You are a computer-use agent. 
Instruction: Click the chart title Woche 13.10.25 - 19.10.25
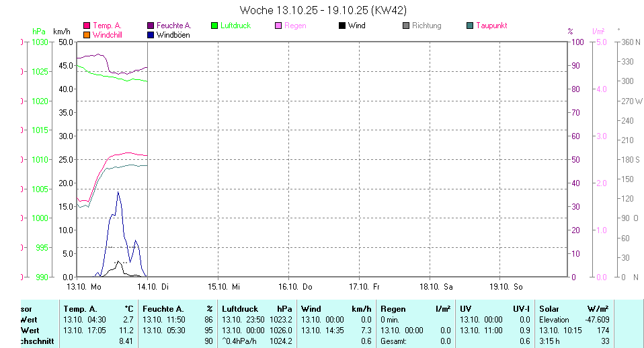click(323, 10)
